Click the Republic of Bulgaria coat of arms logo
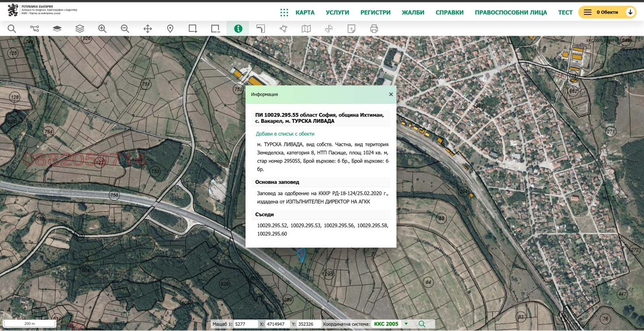Screen dimensions: 644x331 point(13,10)
